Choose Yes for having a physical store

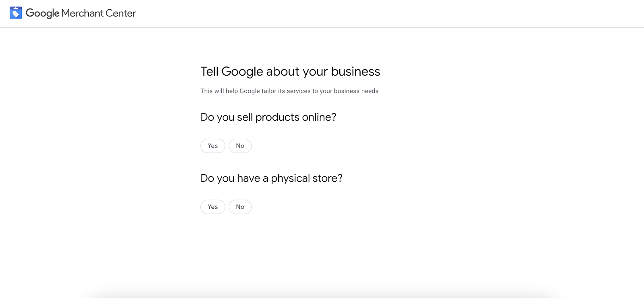213,207
